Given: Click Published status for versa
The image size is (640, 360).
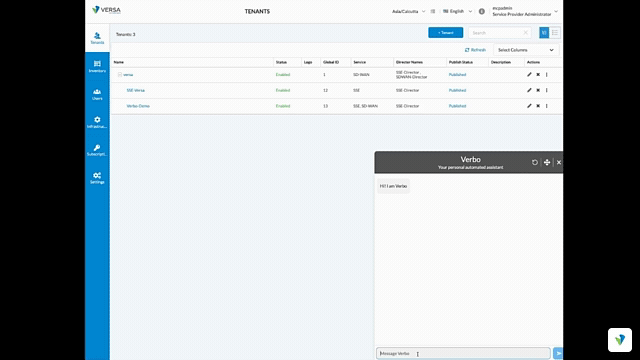Looking at the screenshot, I should [457, 75].
